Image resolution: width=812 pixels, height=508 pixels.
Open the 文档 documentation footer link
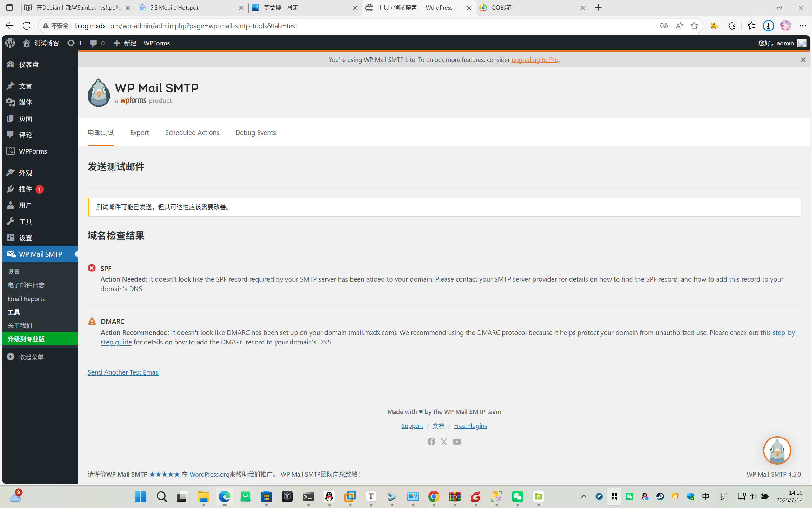click(439, 426)
